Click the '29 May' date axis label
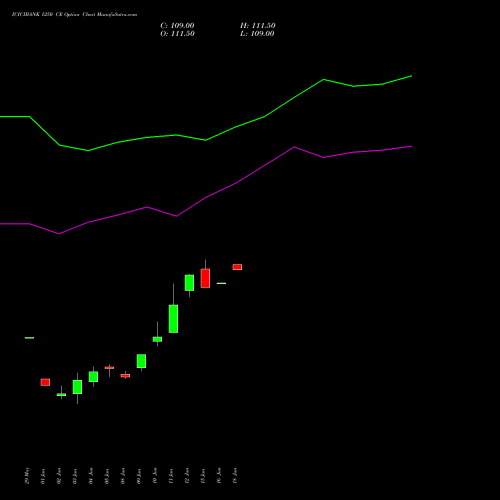The image size is (500, 500). pos(27,476)
